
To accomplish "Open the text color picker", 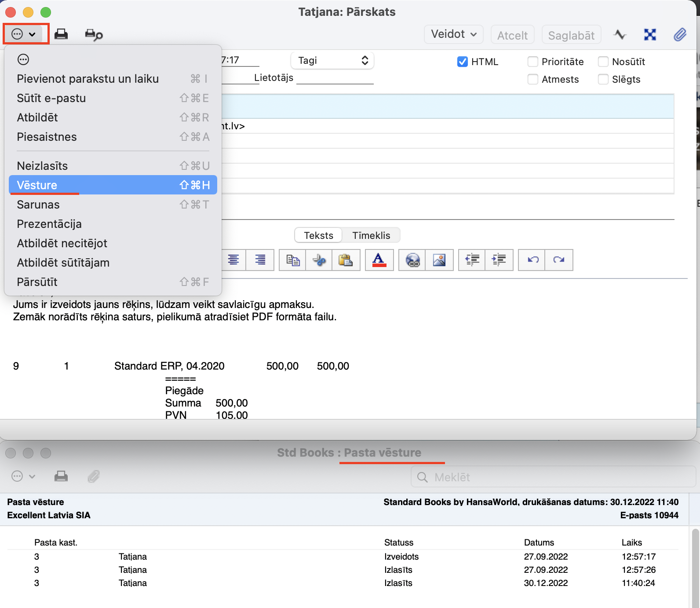I will (x=379, y=260).
